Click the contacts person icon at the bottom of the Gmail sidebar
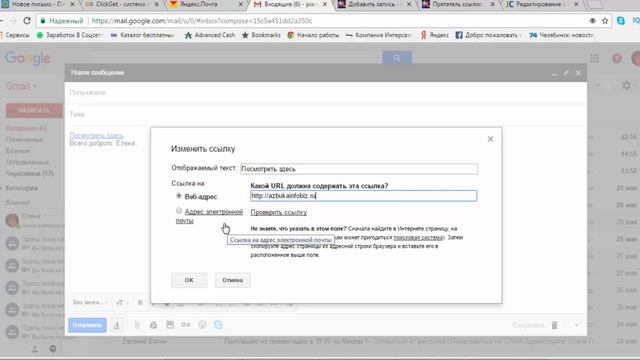640x360 pixels. [35, 349]
